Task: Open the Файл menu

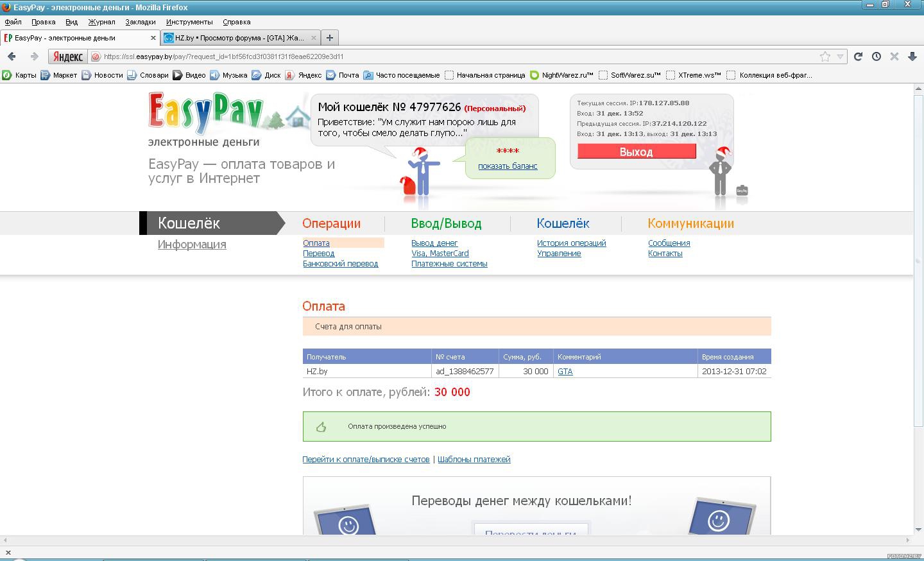Action: click(13, 22)
